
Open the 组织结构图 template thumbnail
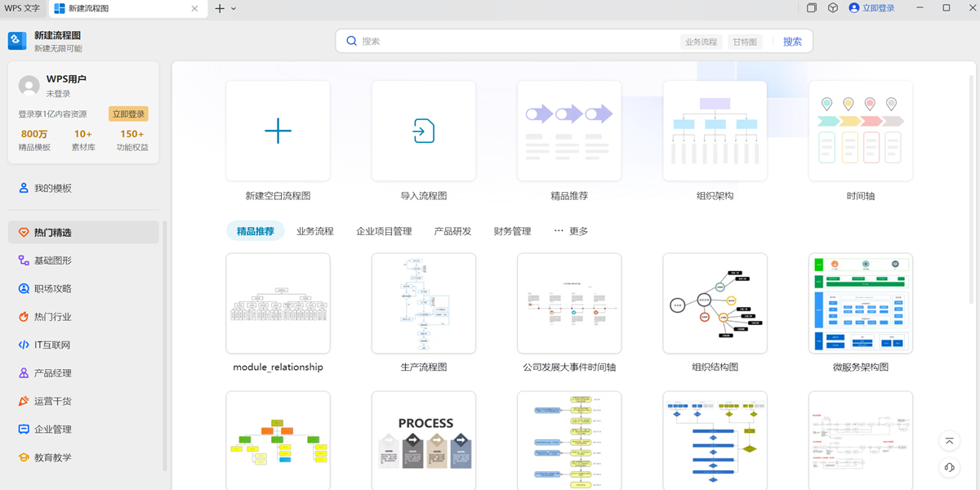(715, 303)
